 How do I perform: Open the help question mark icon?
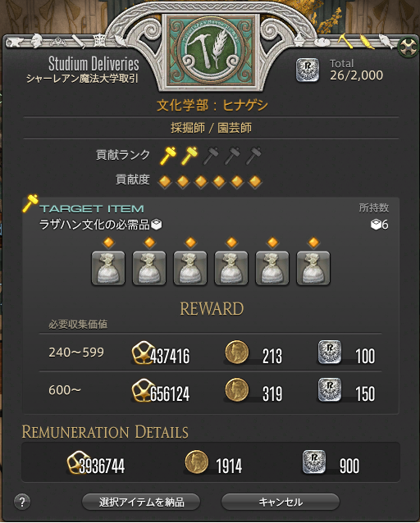(x=22, y=502)
